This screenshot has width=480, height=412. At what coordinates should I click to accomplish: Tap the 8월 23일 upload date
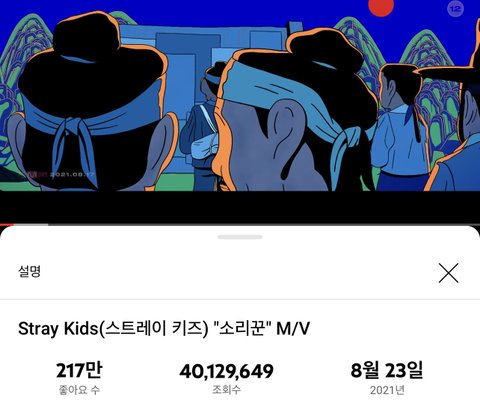[x=387, y=370]
